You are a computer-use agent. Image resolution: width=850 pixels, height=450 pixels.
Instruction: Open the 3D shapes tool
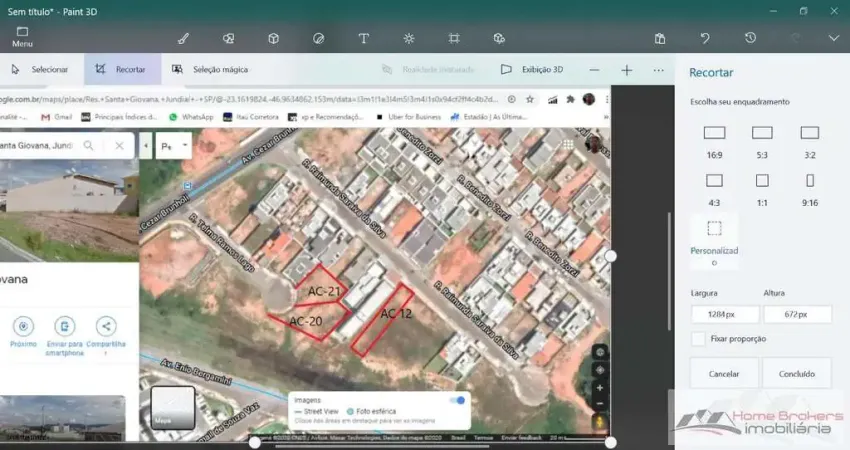click(x=273, y=38)
